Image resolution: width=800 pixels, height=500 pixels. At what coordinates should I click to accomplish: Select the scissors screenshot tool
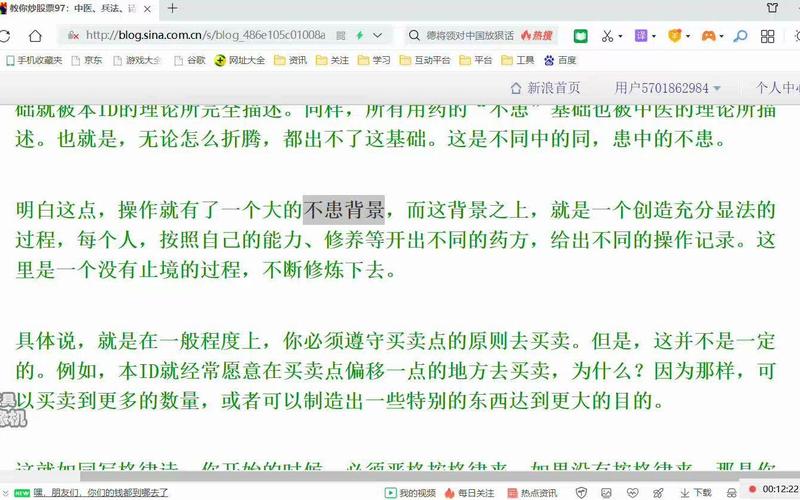click(607, 36)
